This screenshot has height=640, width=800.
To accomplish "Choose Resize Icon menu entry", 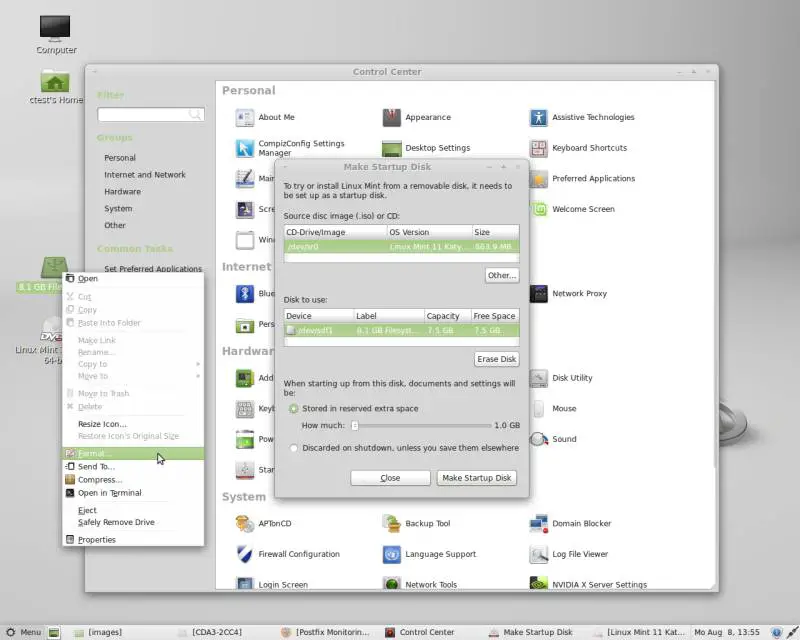I will pyautogui.click(x=133, y=424).
